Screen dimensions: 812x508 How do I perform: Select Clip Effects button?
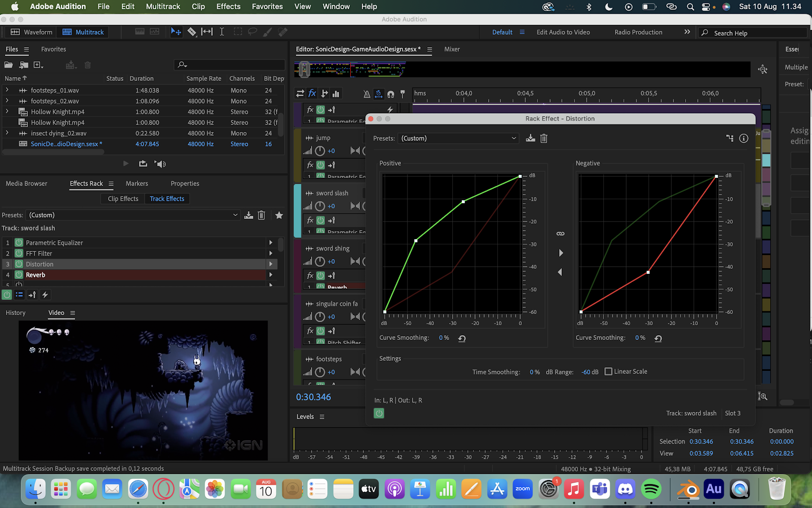(123, 199)
